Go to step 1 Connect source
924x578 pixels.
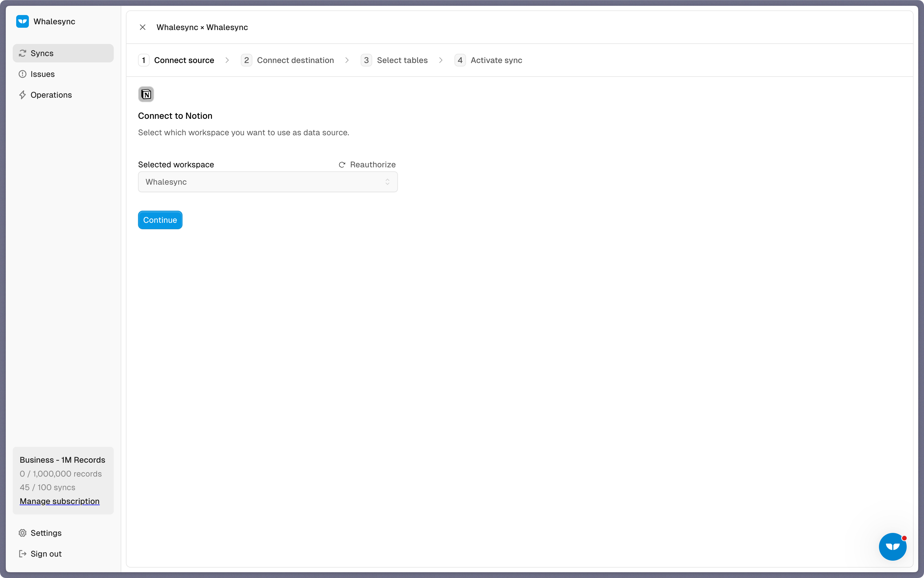176,60
